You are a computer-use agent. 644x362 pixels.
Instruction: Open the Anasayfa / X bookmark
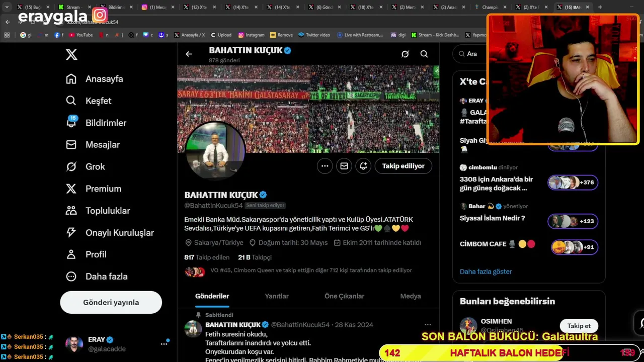tap(189, 35)
